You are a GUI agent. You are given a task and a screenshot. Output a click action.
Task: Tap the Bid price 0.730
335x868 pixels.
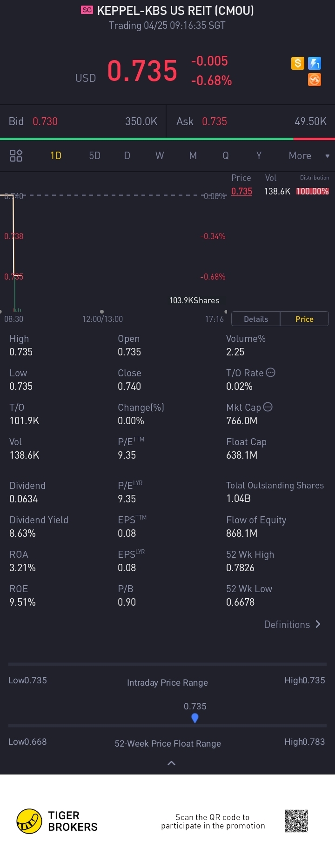[45, 121]
